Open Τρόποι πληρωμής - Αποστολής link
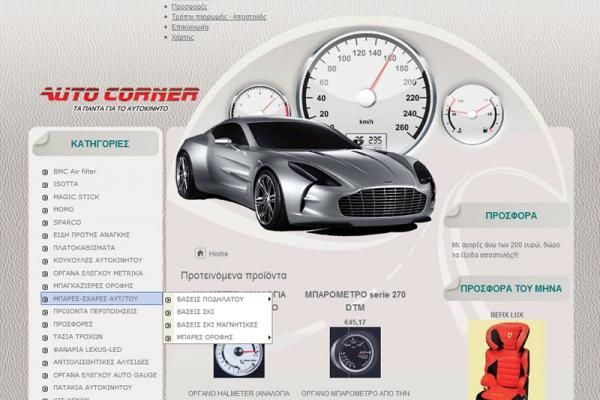 point(219,17)
